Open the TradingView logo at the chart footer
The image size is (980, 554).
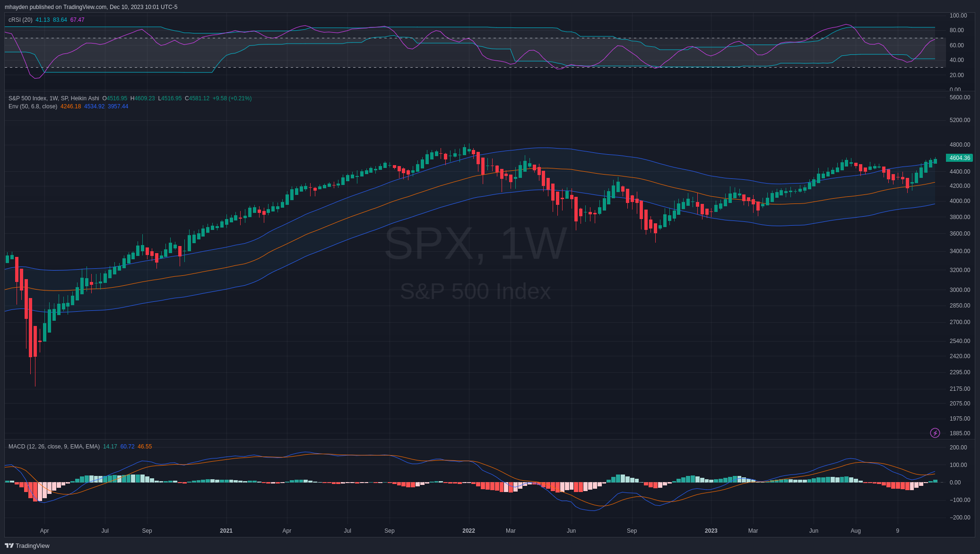(27, 545)
